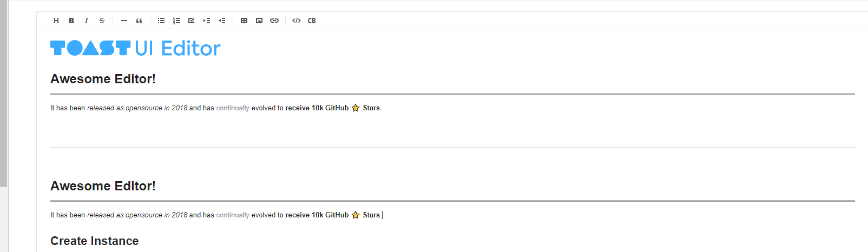Insert a blockquote
The width and height of the screenshot is (868, 252).
click(x=139, y=21)
